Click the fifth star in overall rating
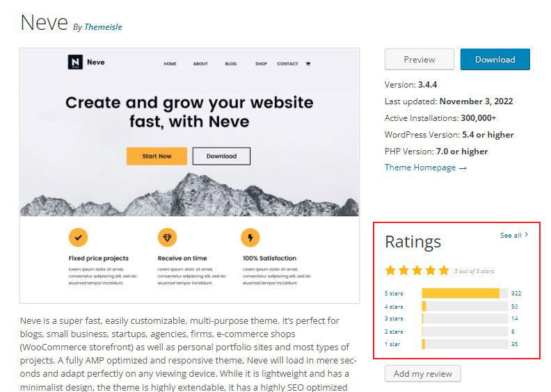551x392 pixels. click(444, 270)
